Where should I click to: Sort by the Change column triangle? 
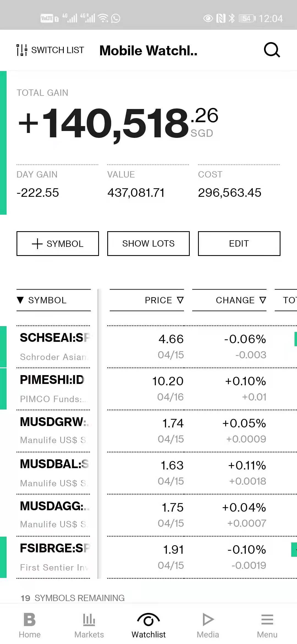click(x=263, y=300)
